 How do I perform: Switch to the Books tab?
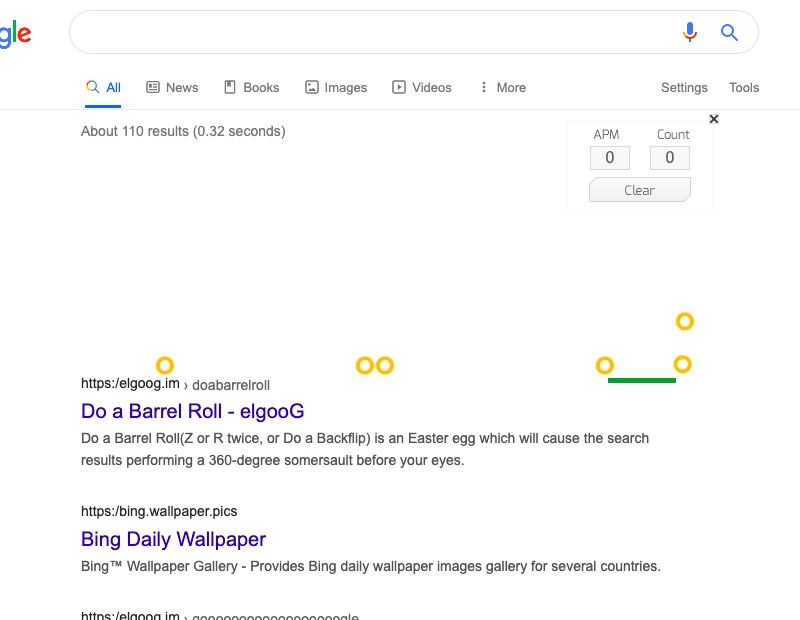tap(251, 88)
